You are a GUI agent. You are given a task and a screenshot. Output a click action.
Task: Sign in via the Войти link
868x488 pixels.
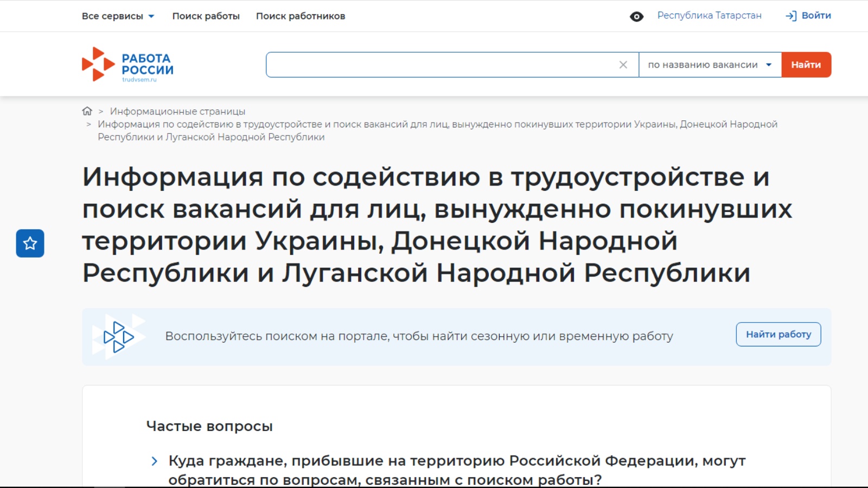tap(816, 16)
